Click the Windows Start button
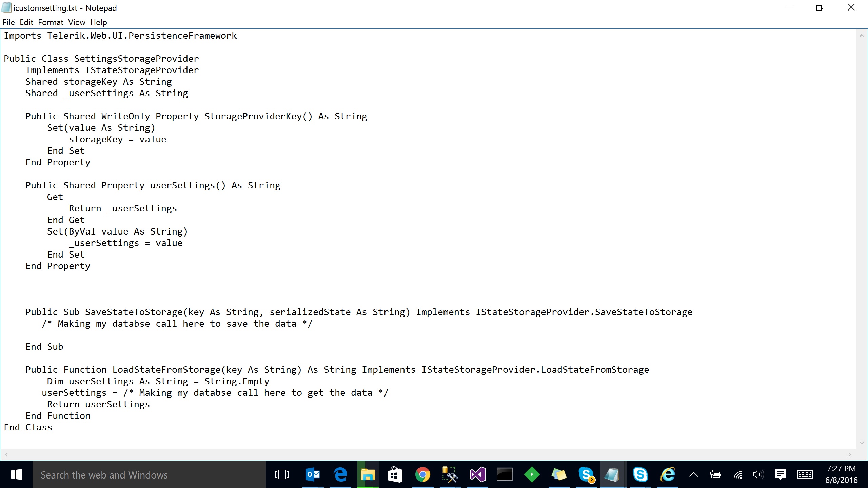 tap(16, 474)
